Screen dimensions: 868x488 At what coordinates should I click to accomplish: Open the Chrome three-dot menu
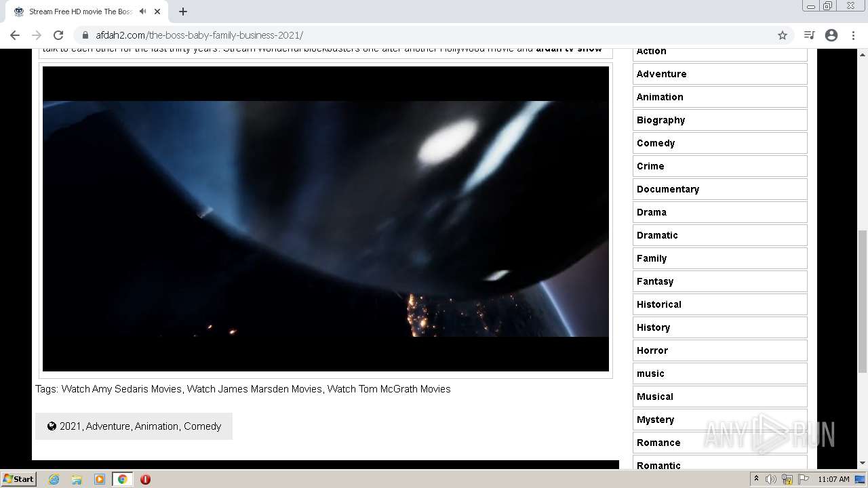853,35
